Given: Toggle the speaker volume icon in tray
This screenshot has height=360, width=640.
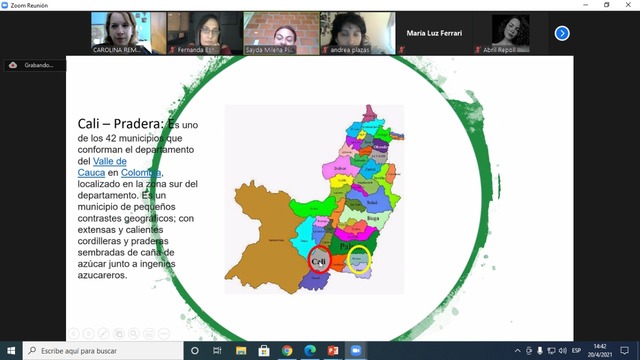Looking at the screenshot, I should pyautogui.click(x=563, y=351).
